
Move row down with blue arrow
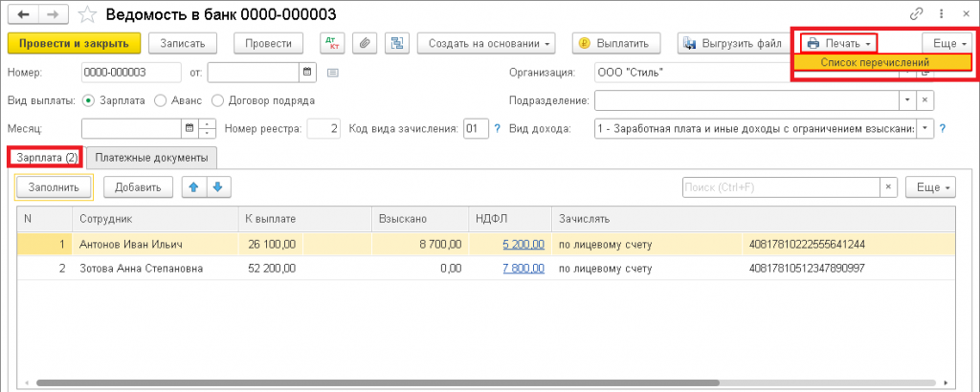[x=218, y=186]
